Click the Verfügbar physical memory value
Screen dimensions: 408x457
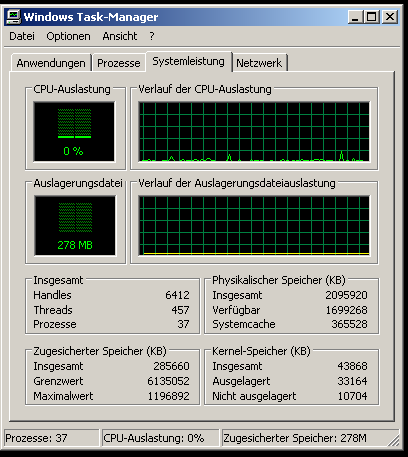[x=346, y=310]
